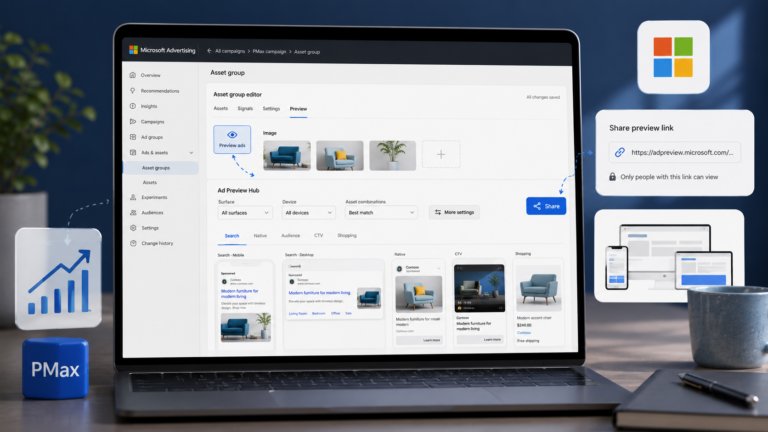Click the Overview home icon in the sidebar

coord(133,75)
